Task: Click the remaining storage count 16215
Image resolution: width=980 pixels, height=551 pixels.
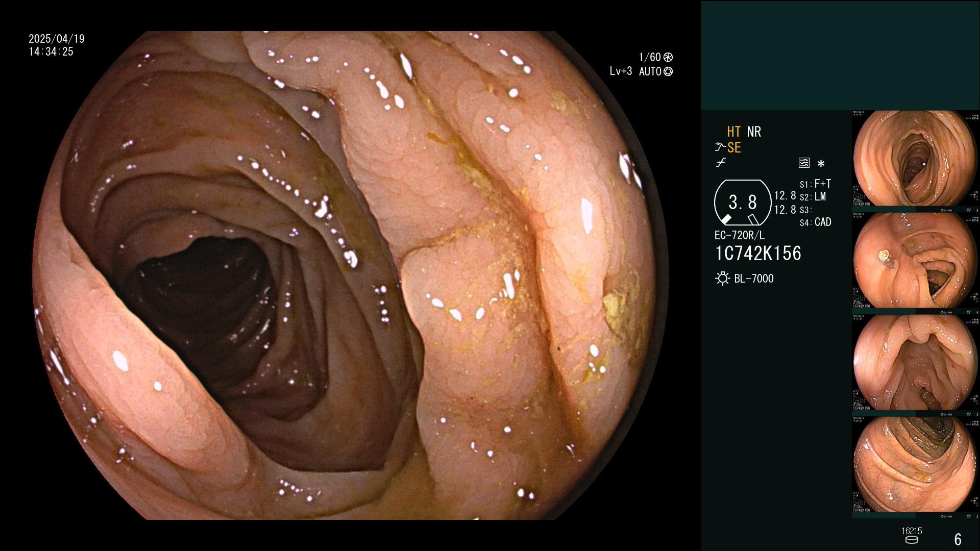Action: [x=912, y=531]
